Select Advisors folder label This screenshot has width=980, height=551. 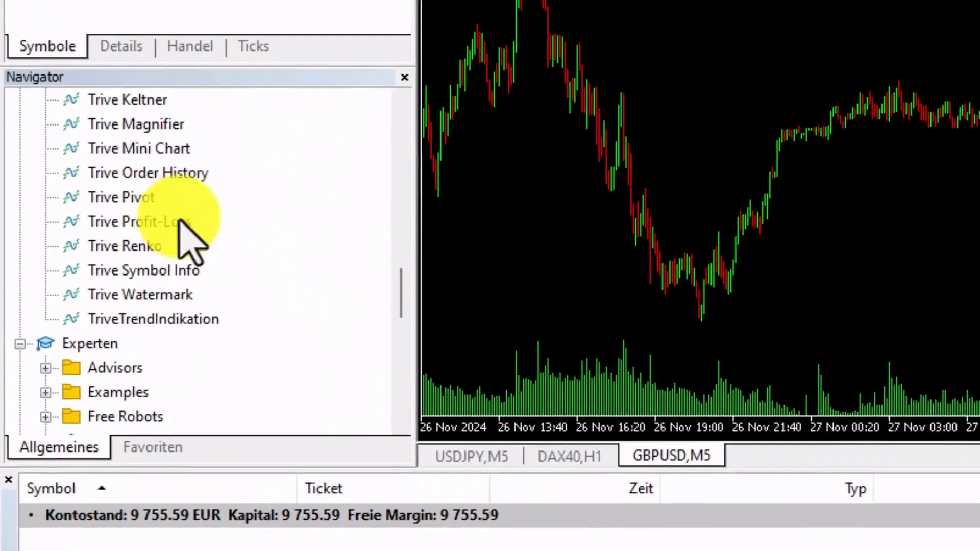click(x=115, y=368)
